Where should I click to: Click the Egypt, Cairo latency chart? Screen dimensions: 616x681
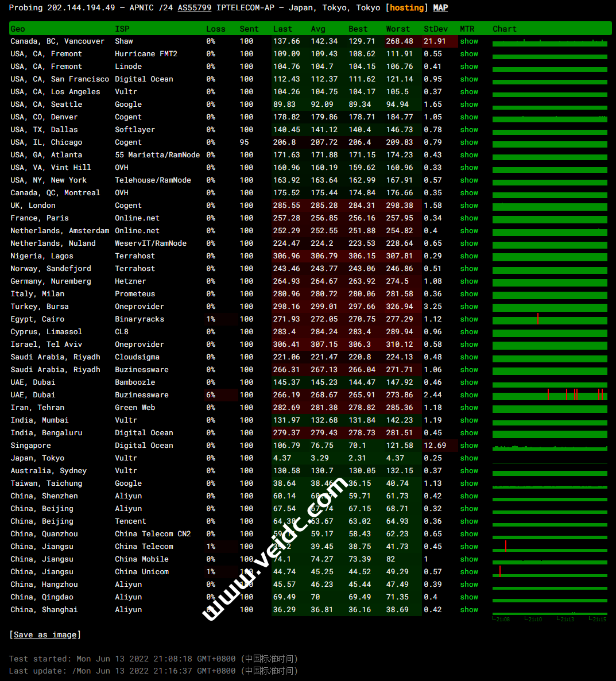click(x=549, y=319)
